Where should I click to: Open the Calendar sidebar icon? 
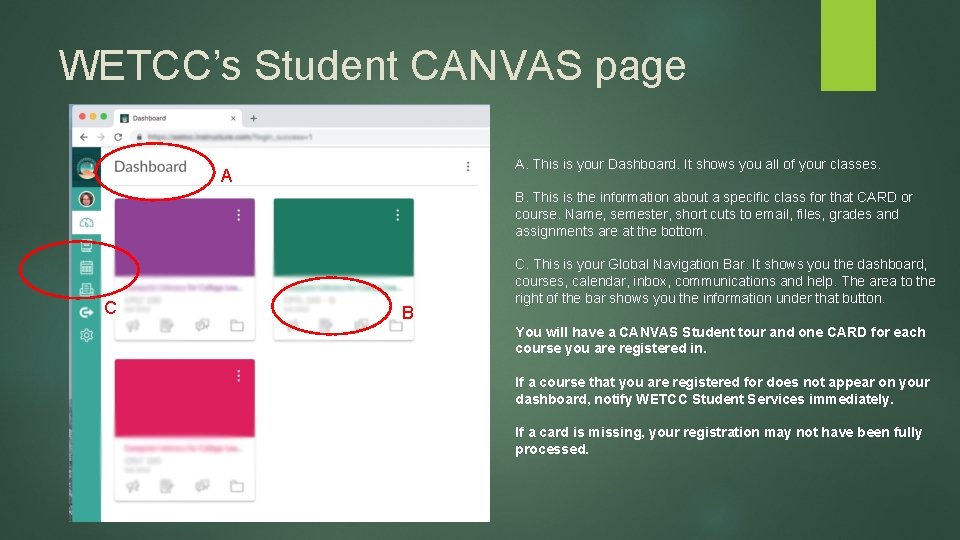click(x=86, y=268)
